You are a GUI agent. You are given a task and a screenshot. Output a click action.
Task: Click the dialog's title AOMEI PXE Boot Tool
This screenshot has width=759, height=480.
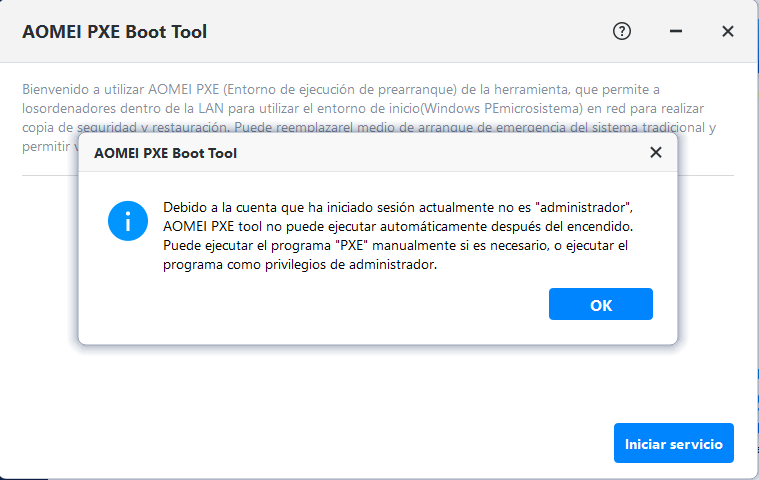pyautogui.click(x=165, y=154)
